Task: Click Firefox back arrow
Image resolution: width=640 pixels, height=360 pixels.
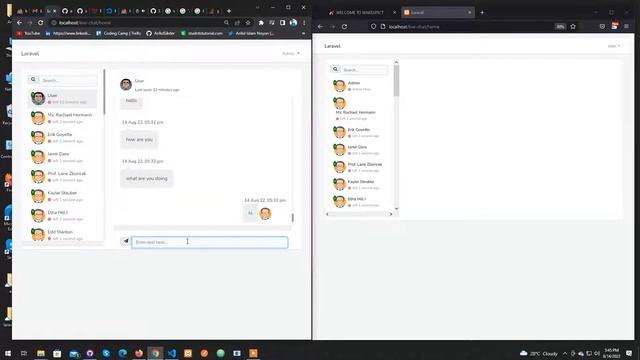Action: point(320,27)
